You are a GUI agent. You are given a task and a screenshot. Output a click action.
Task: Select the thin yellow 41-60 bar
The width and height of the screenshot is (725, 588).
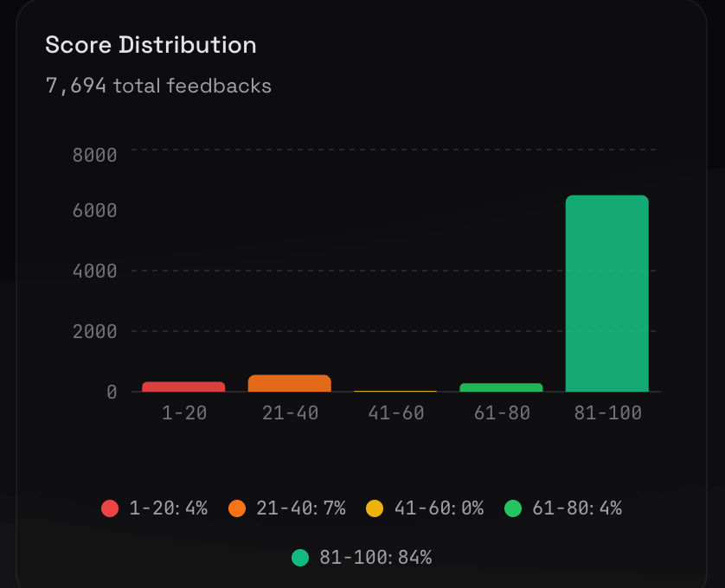(x=395, y=391)
